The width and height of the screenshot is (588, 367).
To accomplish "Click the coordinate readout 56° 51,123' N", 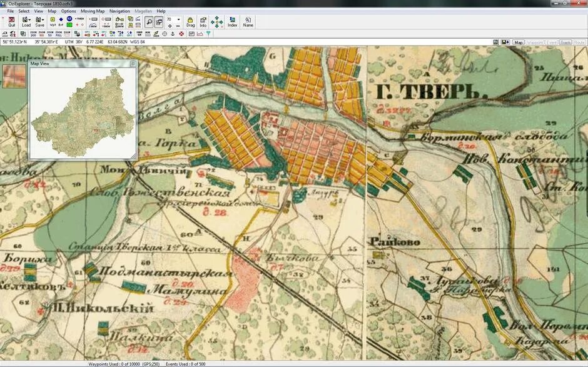I will click(14, 42).
